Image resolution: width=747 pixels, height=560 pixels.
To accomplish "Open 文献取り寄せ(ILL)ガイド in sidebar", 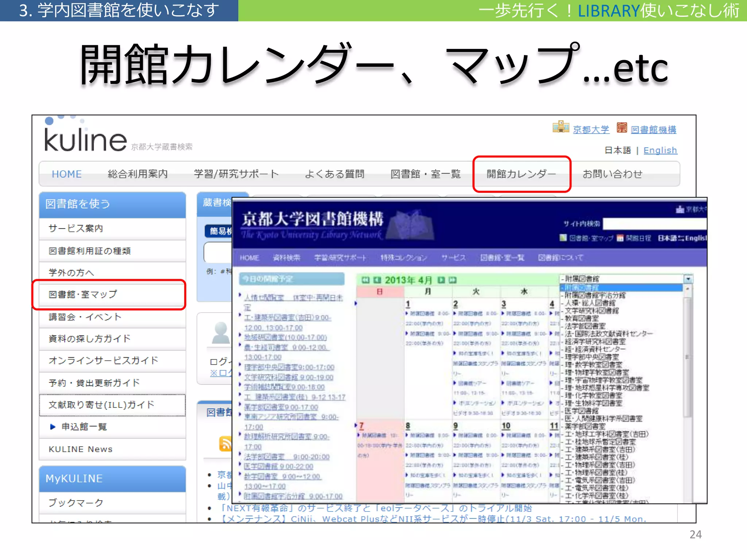I will [x=112, y=405].
